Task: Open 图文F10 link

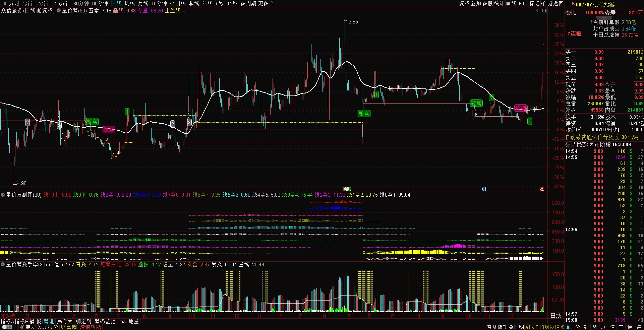Action: click(x=534, y=327)
